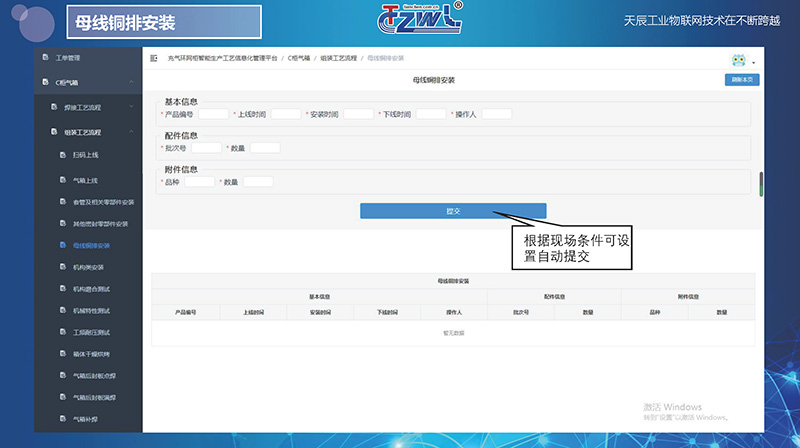The image size is (800, 448).
Task: Focus the 数量 field under 配件信息
Action: point(265,148)
